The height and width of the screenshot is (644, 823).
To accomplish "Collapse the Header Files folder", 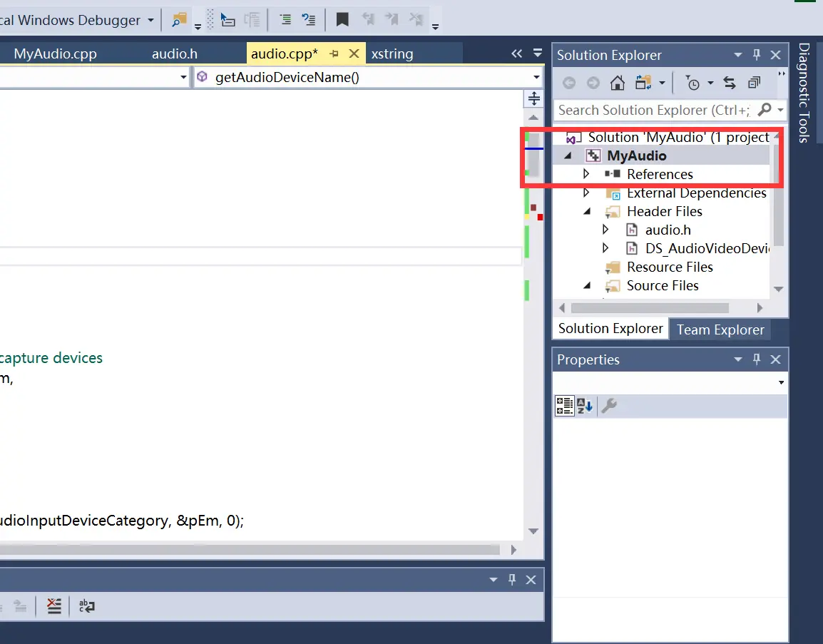I will tap(588, 212).
